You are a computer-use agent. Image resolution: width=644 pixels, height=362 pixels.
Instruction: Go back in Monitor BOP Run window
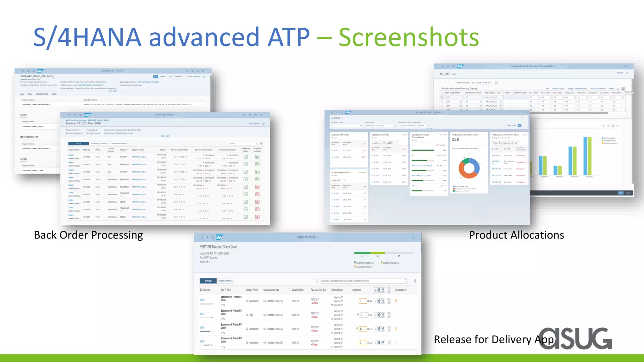[75, 115]
